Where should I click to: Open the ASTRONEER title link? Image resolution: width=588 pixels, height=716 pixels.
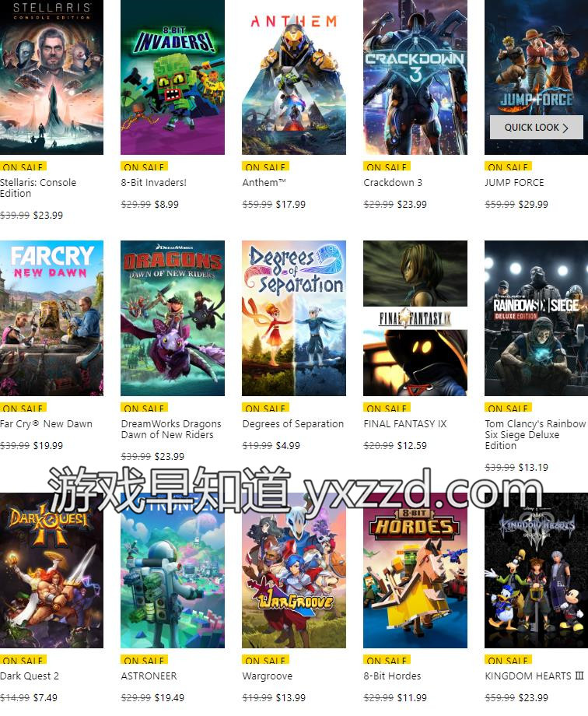149,676
